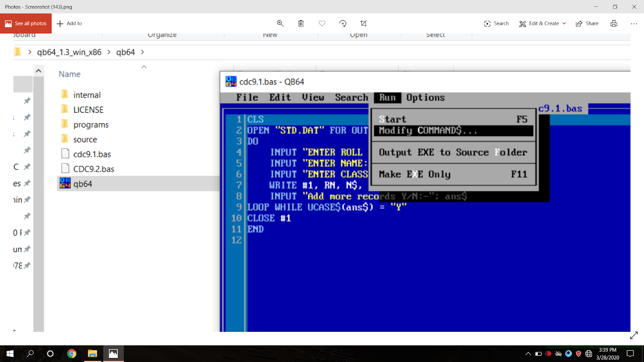Open the crop tool icon
Image resolution: width=644 pixels, height=362 pixels.
point(363,23)
